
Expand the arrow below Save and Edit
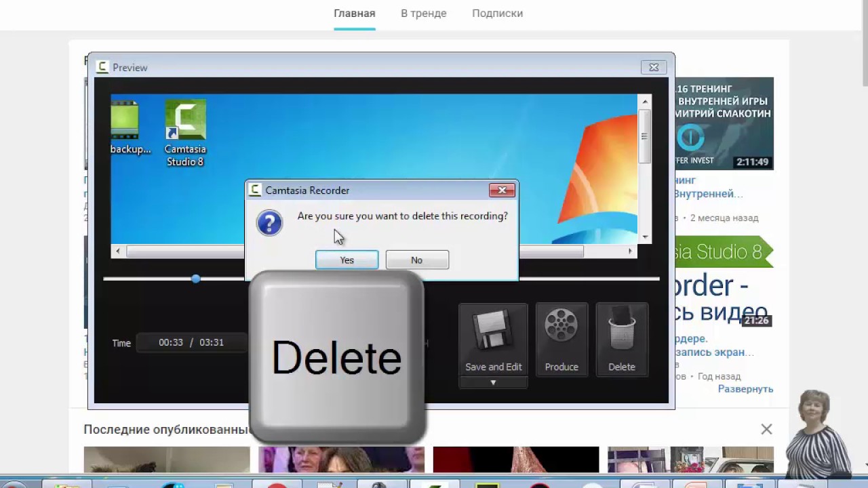493,382
